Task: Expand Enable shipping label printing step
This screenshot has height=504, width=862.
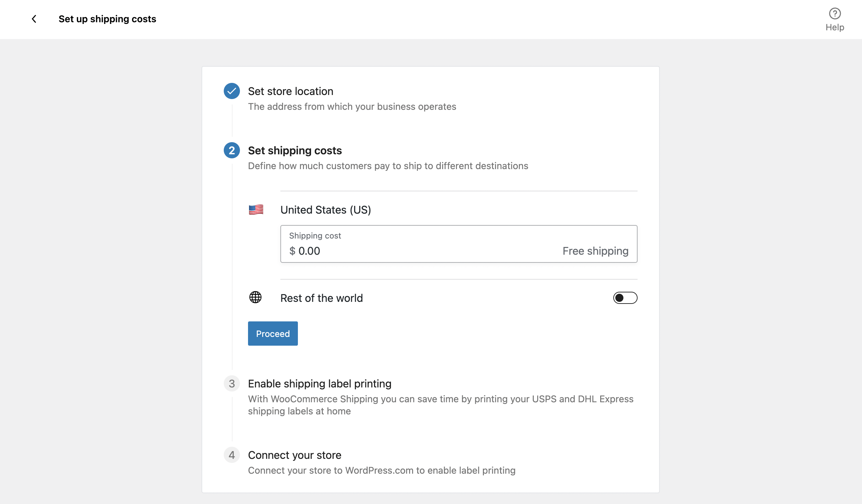Action: (319, 384)
